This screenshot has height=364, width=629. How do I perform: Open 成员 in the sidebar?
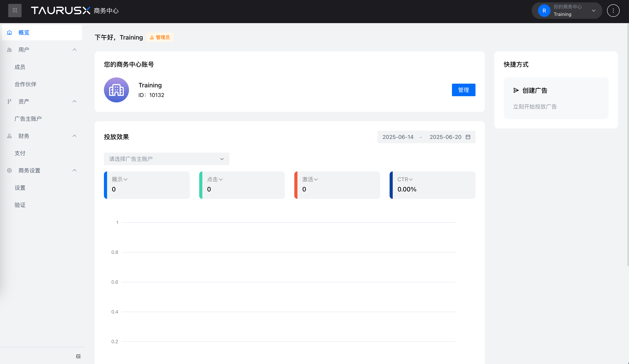(20, 67)
